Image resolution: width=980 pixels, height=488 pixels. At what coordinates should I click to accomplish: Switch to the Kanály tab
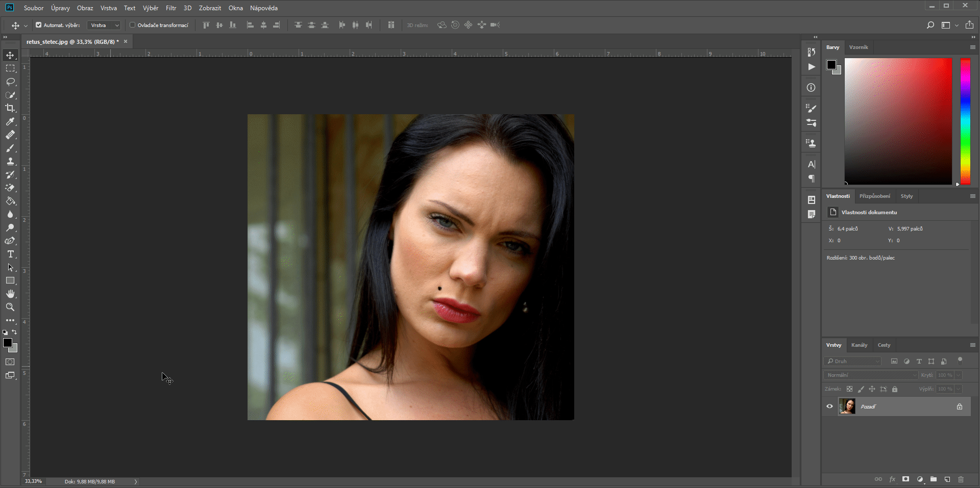(860, 345)
